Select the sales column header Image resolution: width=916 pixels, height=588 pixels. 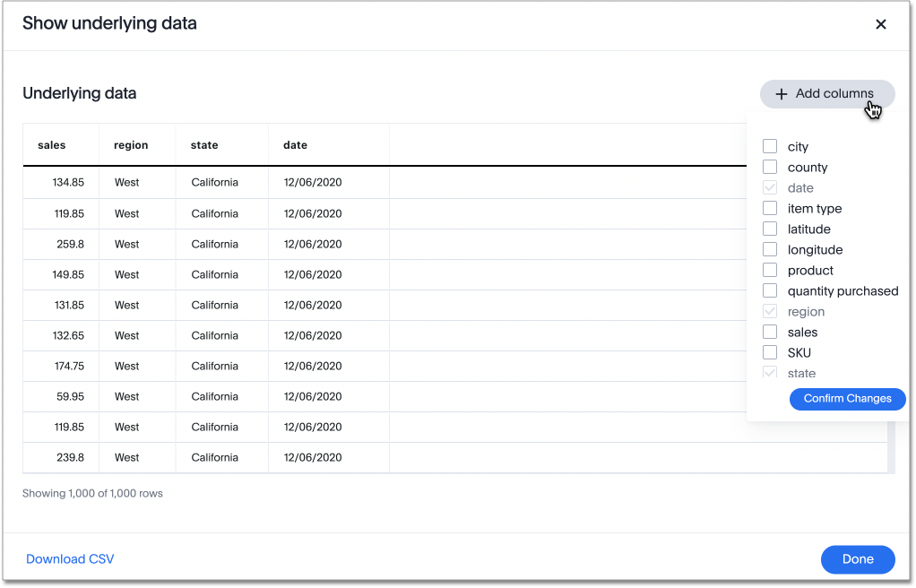(x=51, y=144)
